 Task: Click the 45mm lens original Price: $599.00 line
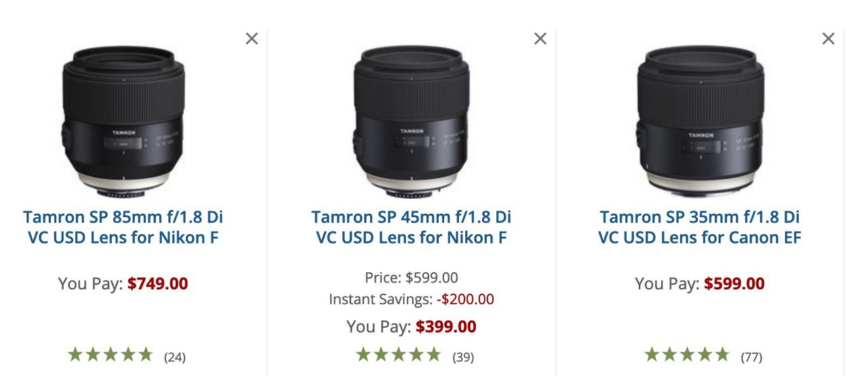click(x=411, y=278)
